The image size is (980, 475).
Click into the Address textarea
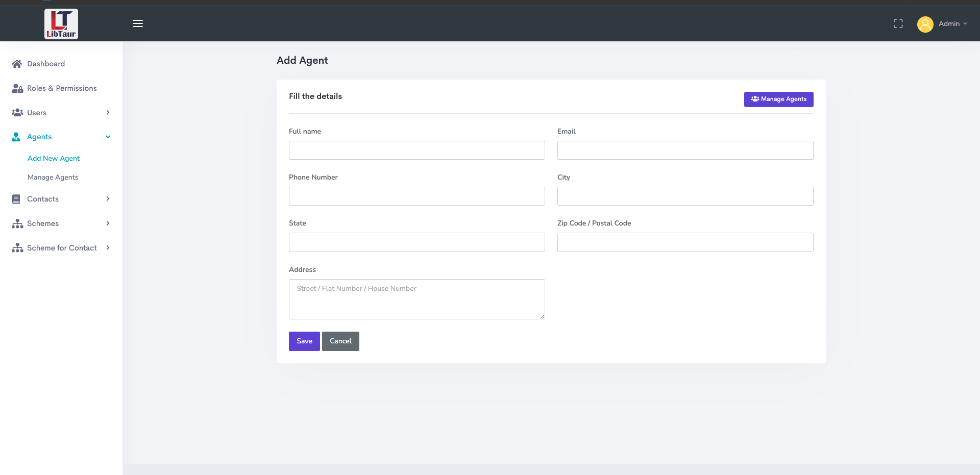[416, 299]
